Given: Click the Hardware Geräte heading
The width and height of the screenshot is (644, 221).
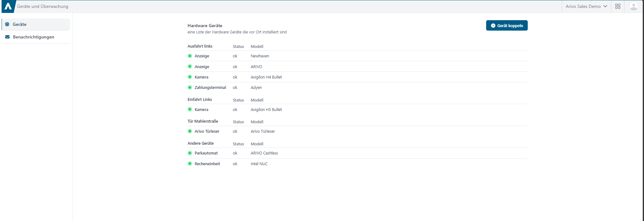Looking at the screenshot, I should click(205, 26).
